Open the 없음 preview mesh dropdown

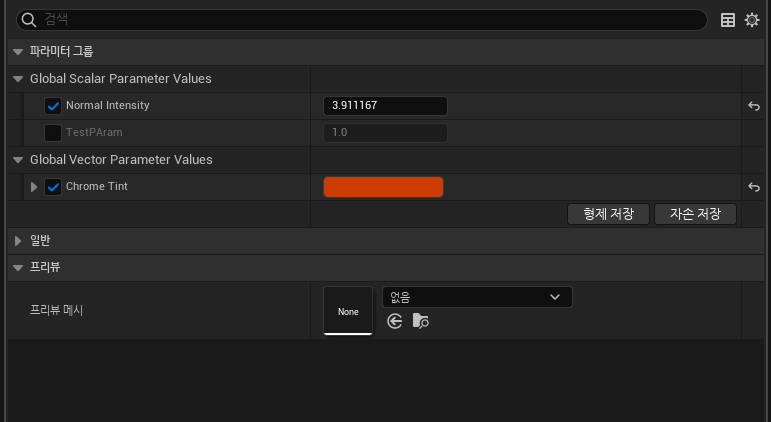coord(477,297)
